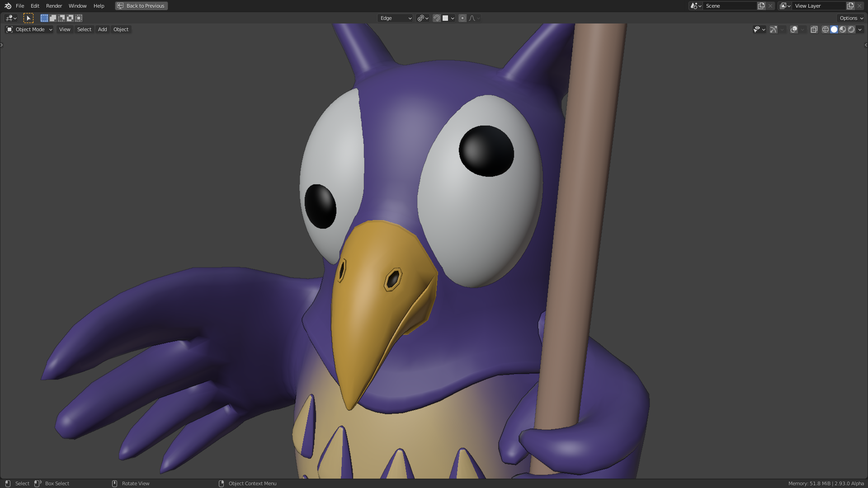Switch to rendered viewport shading
Viewport: 868px width, 488px height.
[851, 29]
